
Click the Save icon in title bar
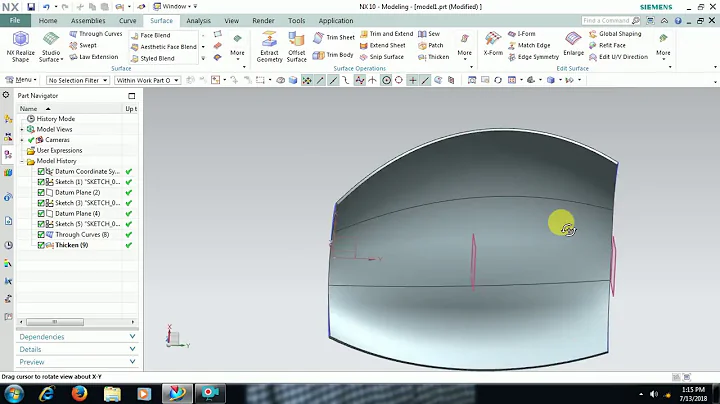point(31,7)
